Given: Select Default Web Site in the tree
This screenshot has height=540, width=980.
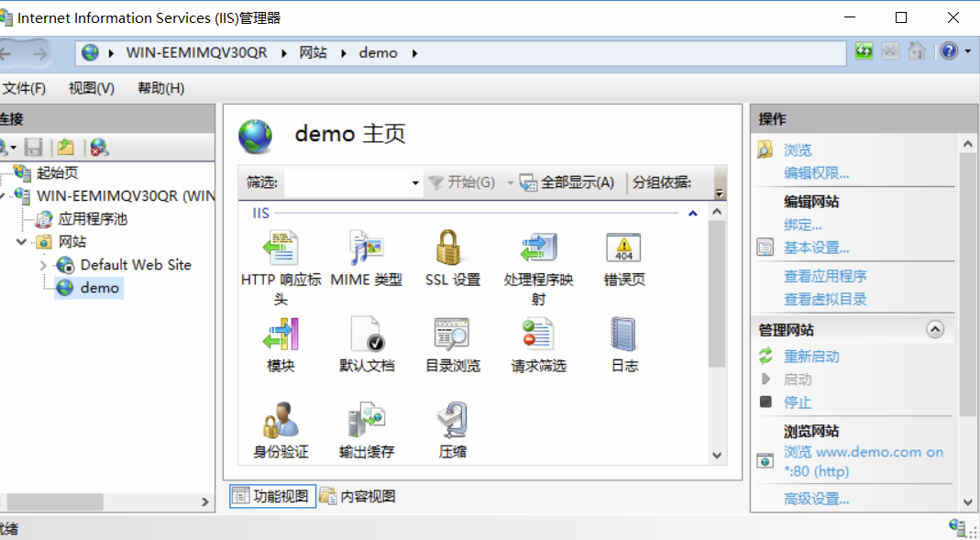Looking at the screenshot, I should click(136, 265).
